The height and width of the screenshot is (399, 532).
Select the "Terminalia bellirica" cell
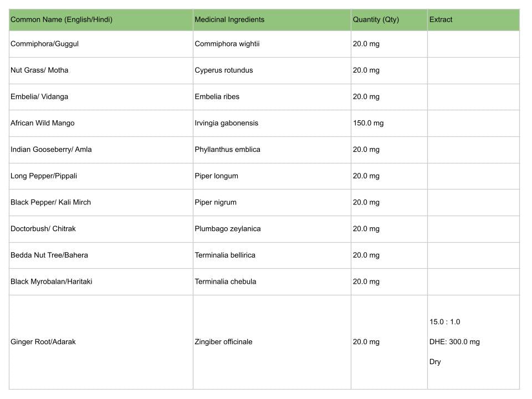(225, 255)
